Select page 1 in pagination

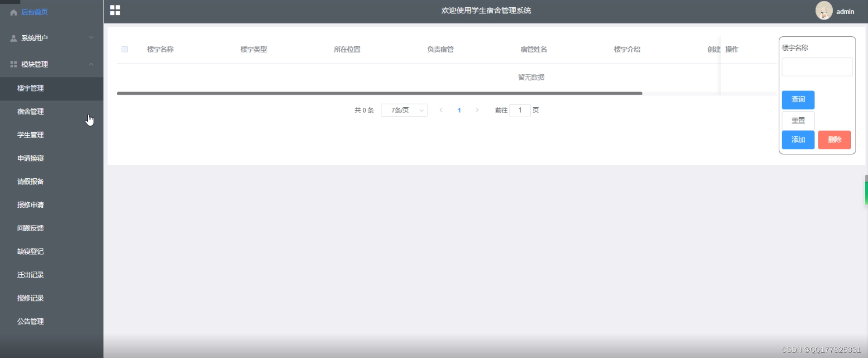click(x=459, y=110)
